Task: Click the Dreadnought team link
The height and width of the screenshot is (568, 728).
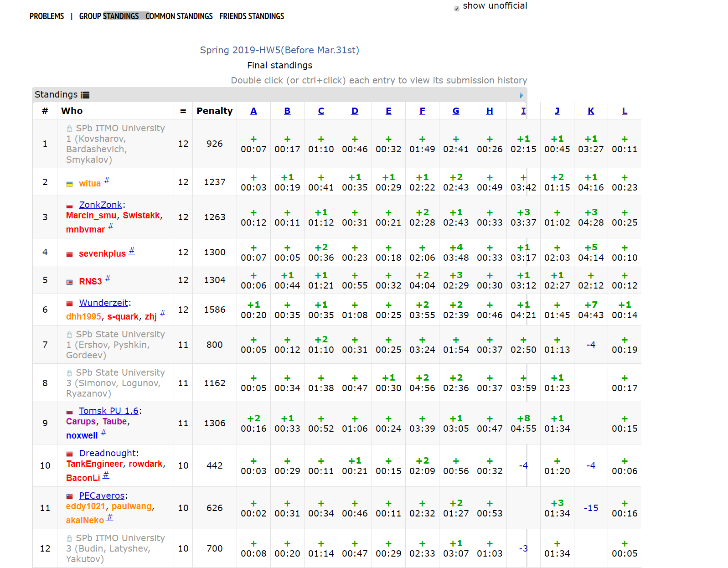Action: 107,453
